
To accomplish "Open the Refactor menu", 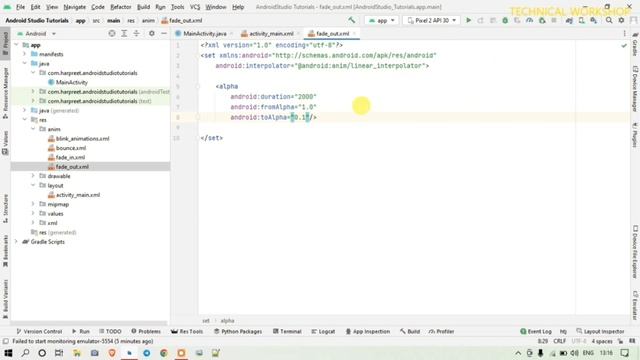I will coord(121,7).
